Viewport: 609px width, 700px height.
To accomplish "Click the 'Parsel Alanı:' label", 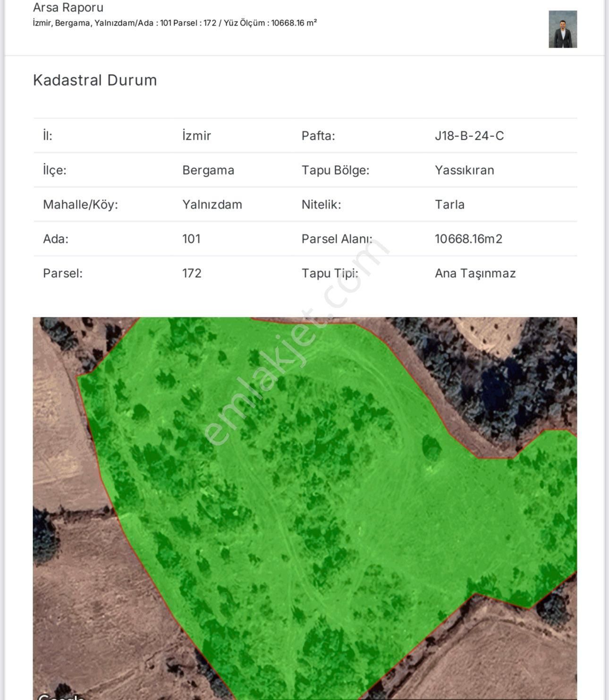I will pos(337,239).
